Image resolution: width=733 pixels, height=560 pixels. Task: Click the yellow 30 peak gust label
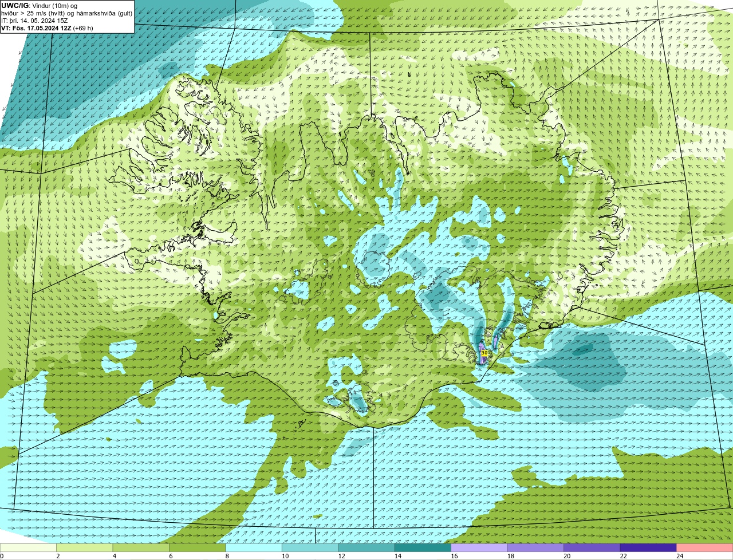tap(484, 353)
